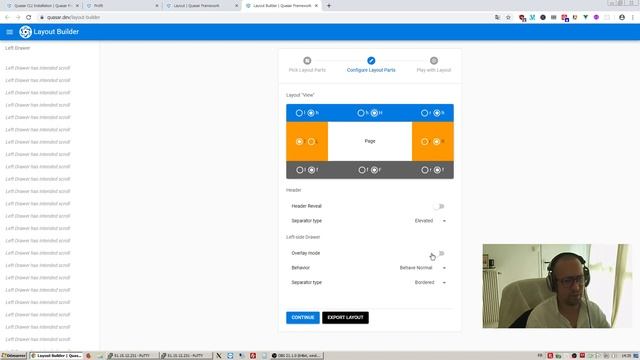Select the 'r' radio in header's right corner
This screenshot has width=640, height=360.
pos(424,113)
